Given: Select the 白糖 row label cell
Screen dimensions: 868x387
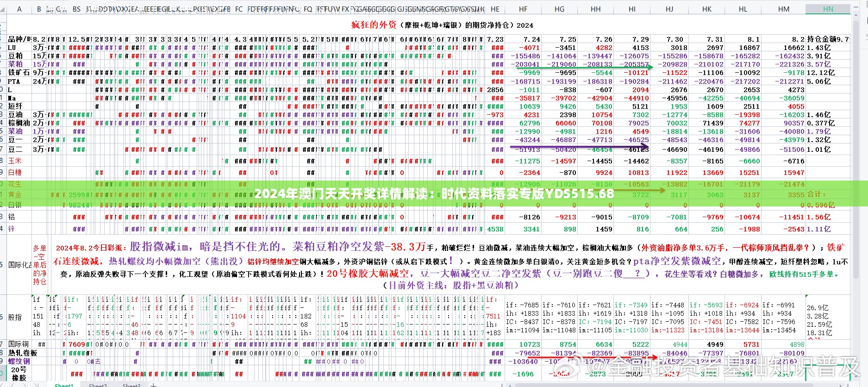Looking at the screenshot, I should tap(19, 172).
